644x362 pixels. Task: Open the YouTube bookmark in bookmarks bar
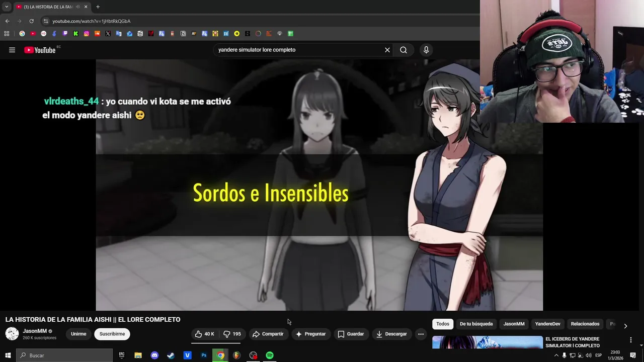(33, 34)
